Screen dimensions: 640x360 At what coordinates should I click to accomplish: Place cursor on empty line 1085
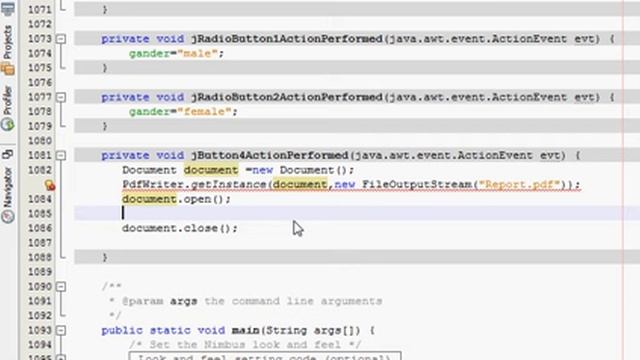357,213
